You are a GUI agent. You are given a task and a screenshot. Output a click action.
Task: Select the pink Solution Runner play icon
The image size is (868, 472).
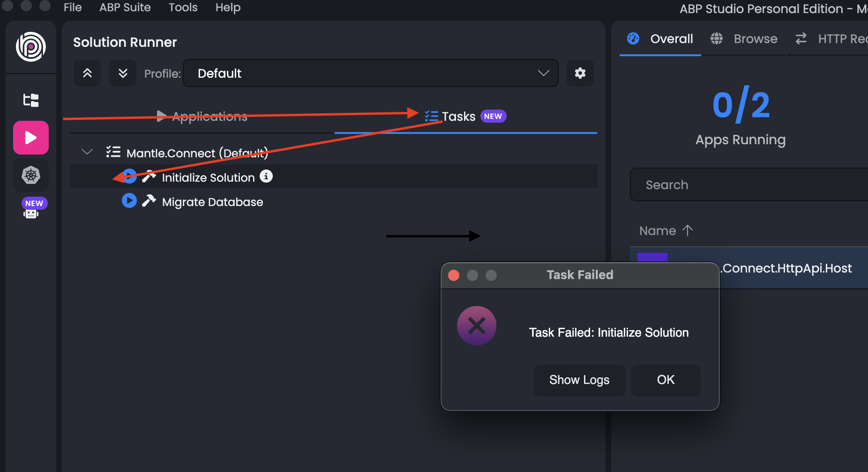[x=31, y=138]
